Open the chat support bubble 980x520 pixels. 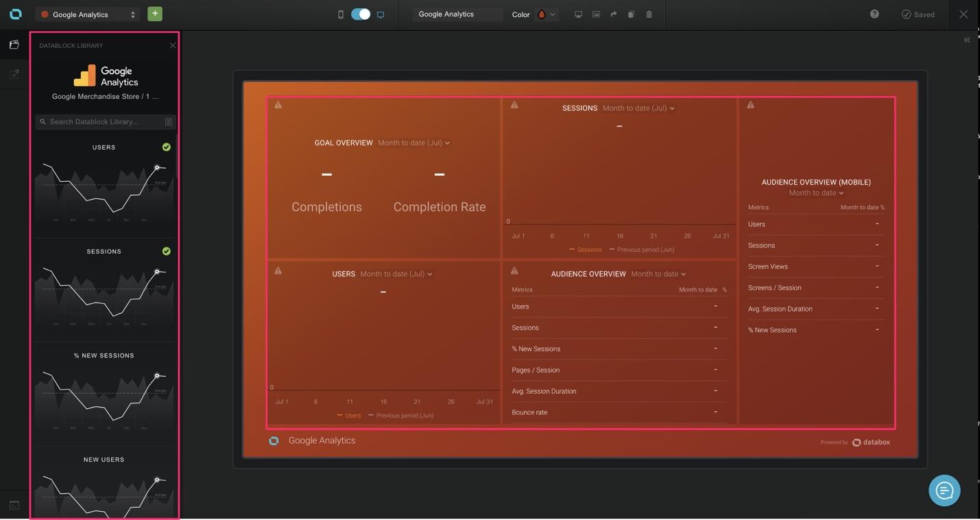(x=944, y=491)
